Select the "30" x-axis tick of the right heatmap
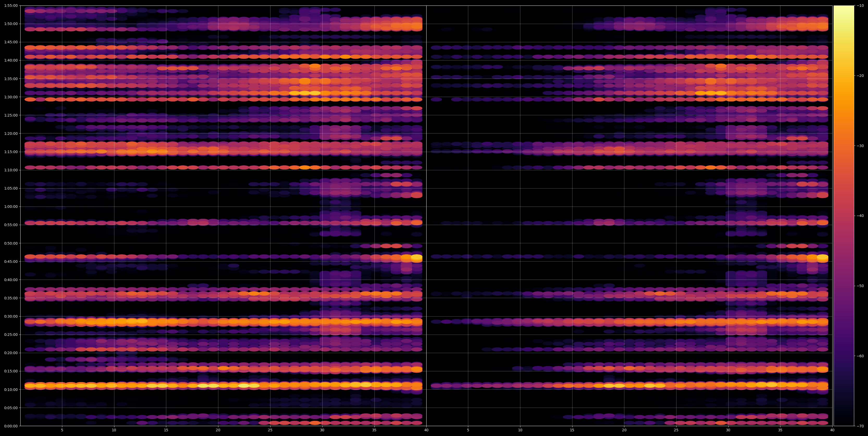This screenshot has height=436, width=868. 728,430
